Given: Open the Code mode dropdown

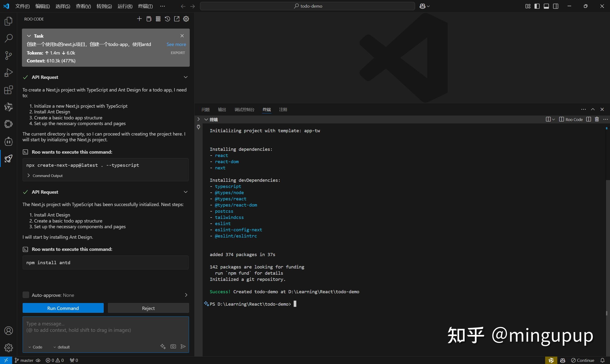Looking at the screenshot, I should (x=35, y=347).
